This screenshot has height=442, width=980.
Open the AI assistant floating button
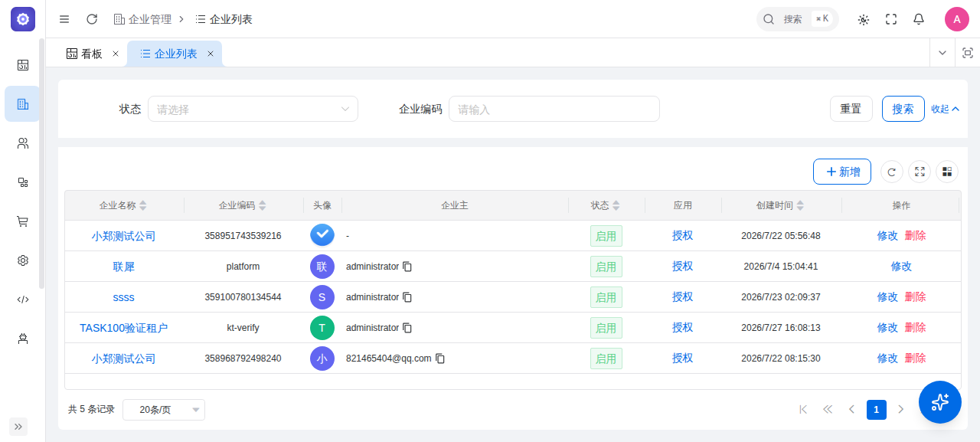(x=940, y=402)
